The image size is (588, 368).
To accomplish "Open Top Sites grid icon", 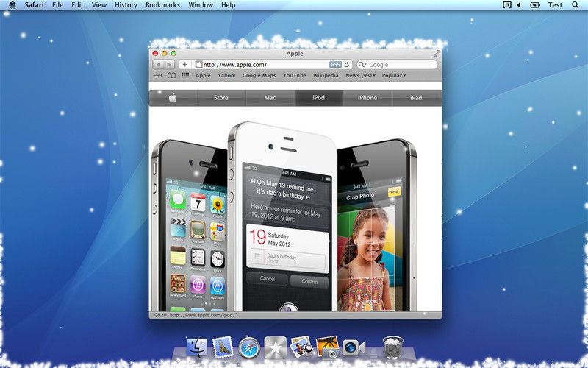I will coord(185,75).
